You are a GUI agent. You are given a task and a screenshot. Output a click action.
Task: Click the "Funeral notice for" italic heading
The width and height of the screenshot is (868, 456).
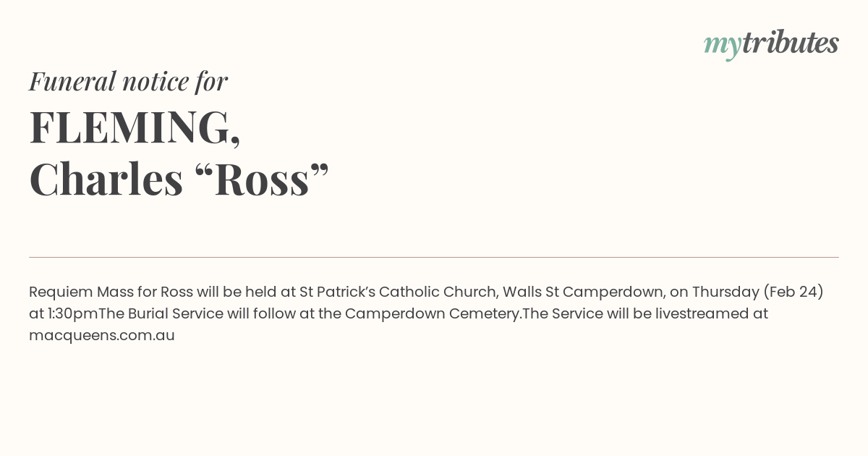point(128,81)
